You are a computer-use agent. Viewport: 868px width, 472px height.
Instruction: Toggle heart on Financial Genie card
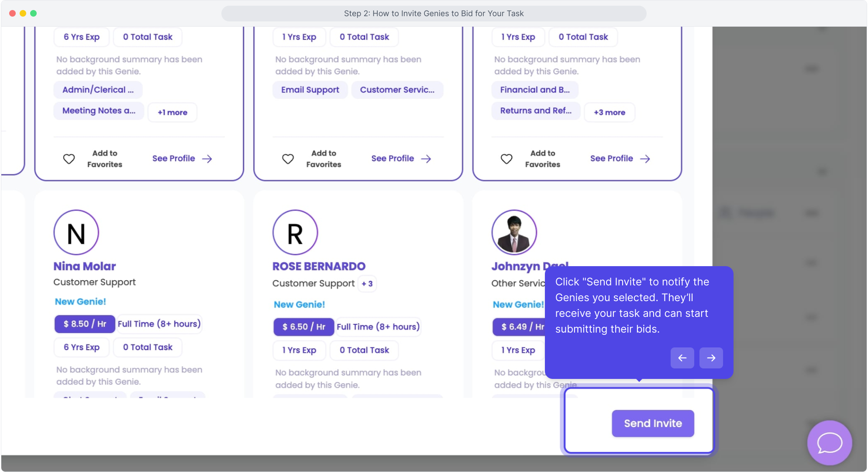coord(506,159)
